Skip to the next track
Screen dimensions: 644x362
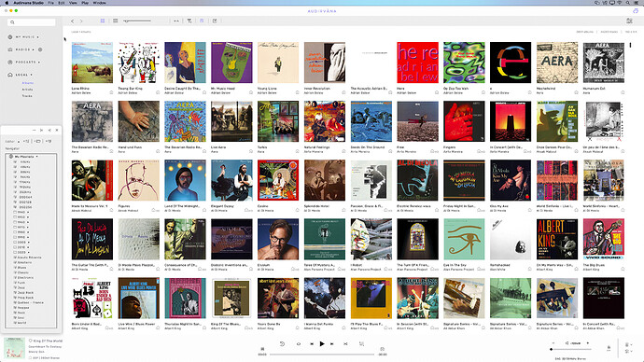[332, 344]
